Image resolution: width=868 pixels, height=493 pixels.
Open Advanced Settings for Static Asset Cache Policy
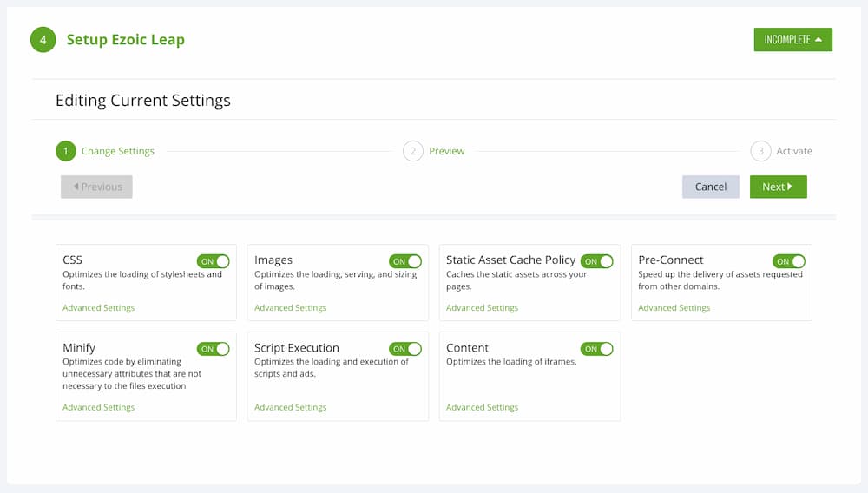(482, 307)
